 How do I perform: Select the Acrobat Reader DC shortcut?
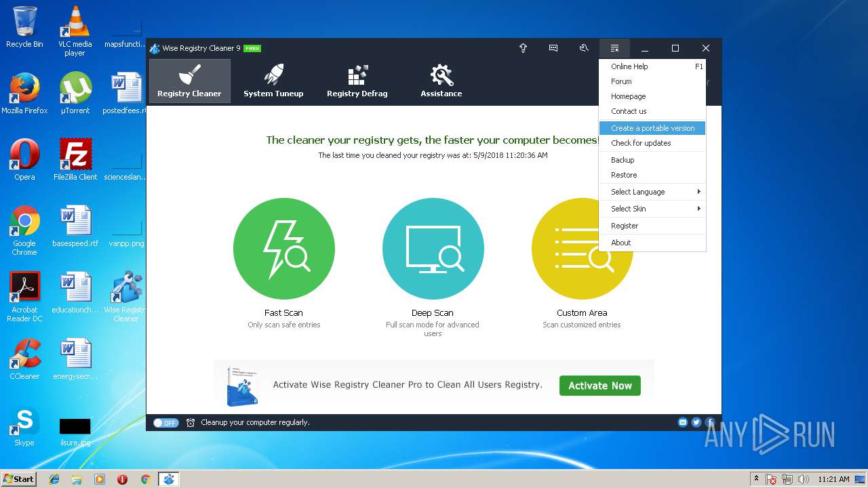pos(24,297)
